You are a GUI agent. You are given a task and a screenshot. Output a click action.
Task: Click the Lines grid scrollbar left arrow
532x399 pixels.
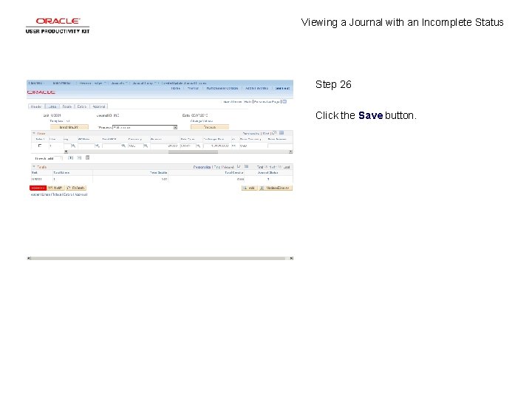coord(66,151)
